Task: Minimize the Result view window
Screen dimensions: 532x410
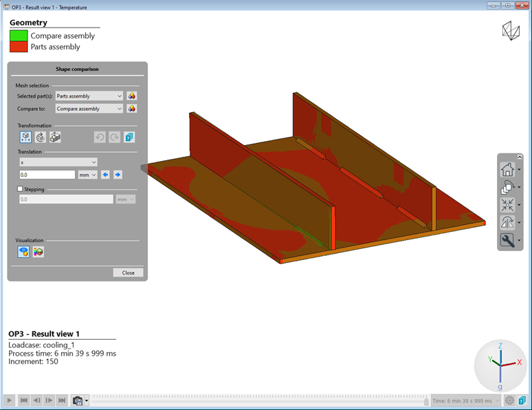Action: 494,6
